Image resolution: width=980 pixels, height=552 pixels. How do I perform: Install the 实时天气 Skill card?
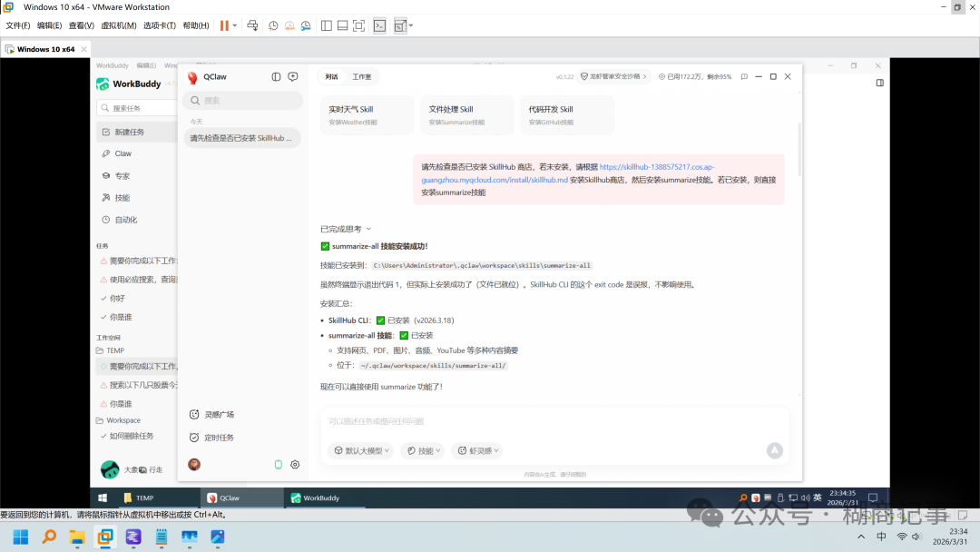(367, 114)
